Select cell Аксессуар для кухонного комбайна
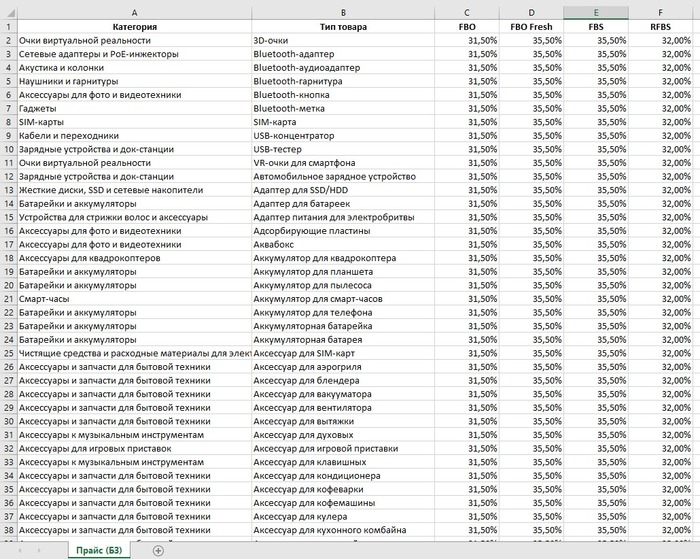The height and width of the screenshot is (559, 700). point(343,530)
